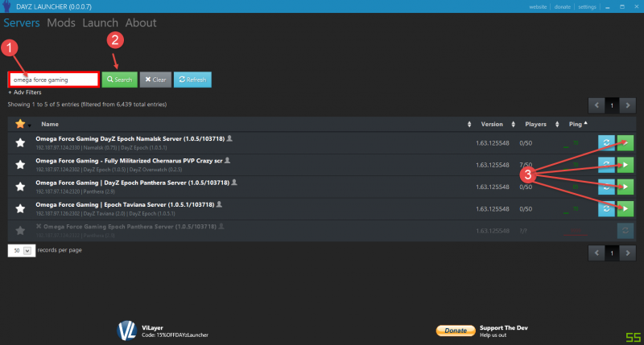This screenshot has width=644, height=345.
Task: Click ViLayer promo code text
Action: pos(175,335)
